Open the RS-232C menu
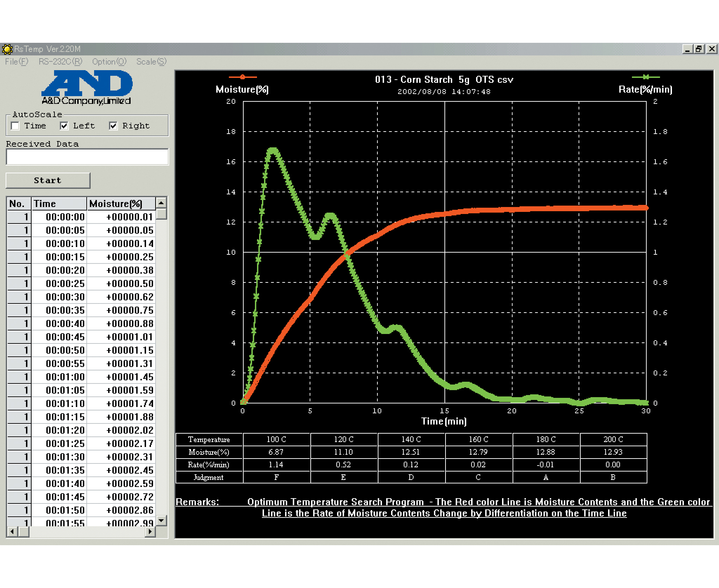Screen dimensions: 719x588 pyautogui.click(x=60, y=62)
